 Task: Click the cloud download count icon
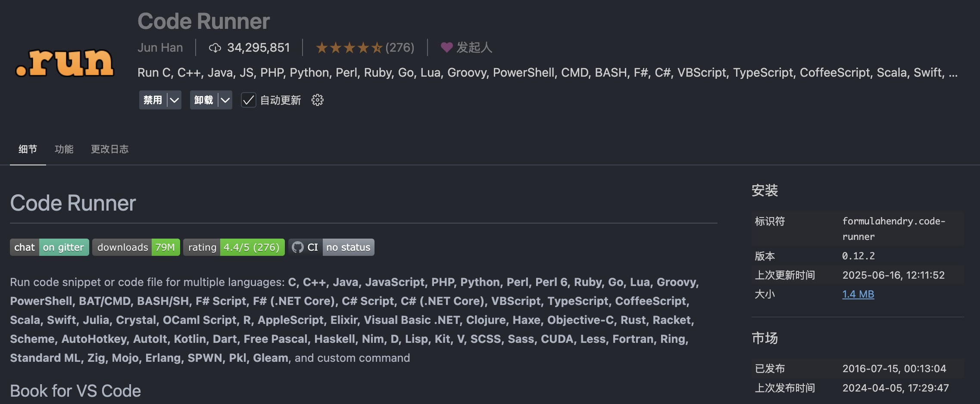(x=215, y=48)
